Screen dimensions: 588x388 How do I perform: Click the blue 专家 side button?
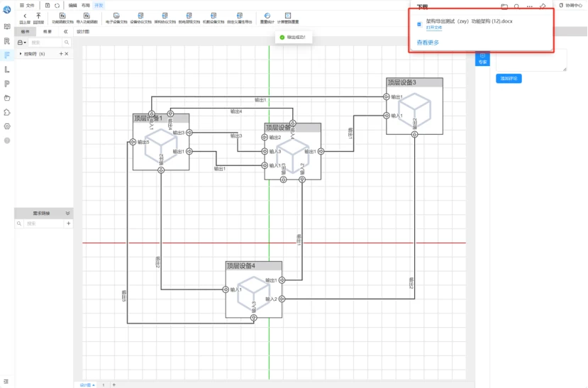click(x=482, y=59)
